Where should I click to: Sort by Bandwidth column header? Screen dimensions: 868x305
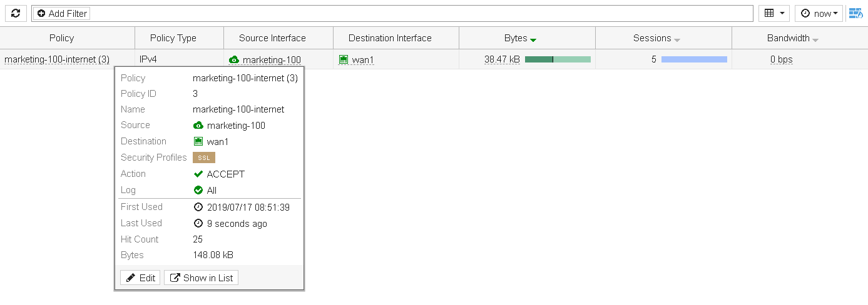(x=793, y=38)
